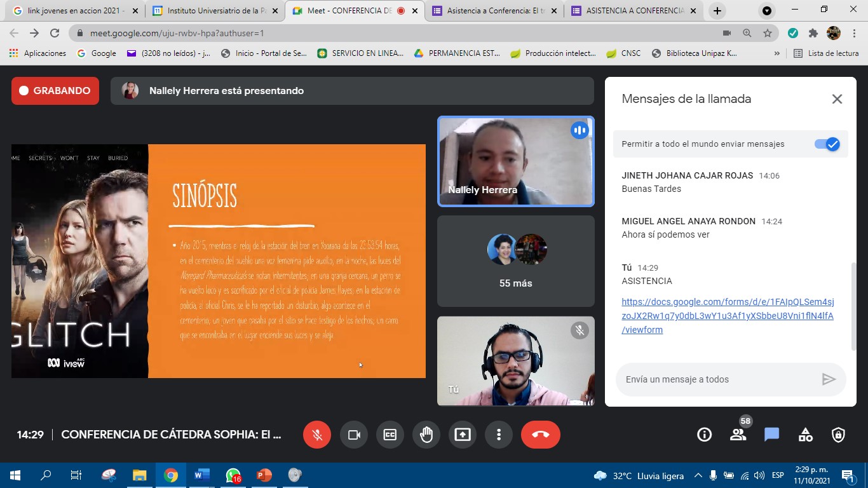
Task: Switch to Instituto Universitario tab
Action: (215, 11)
